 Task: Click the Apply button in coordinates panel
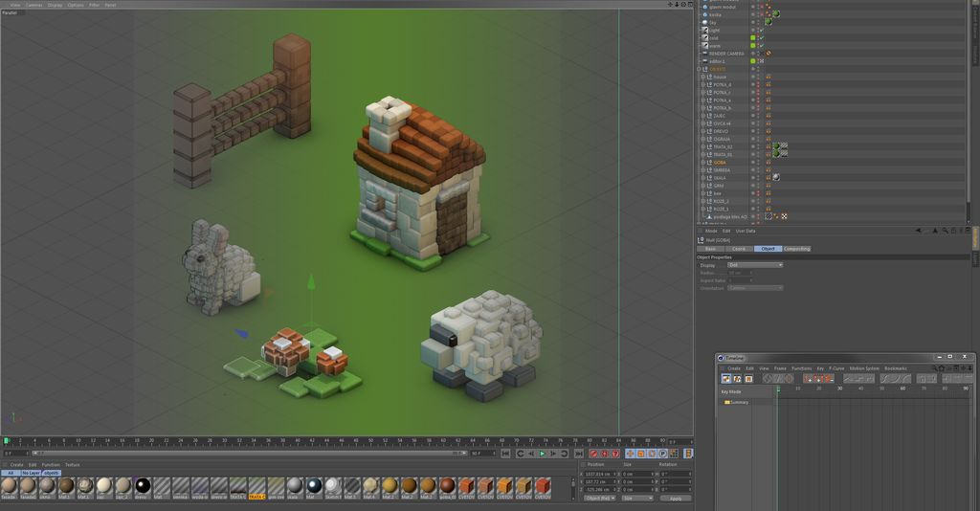[x=675, y=498]
